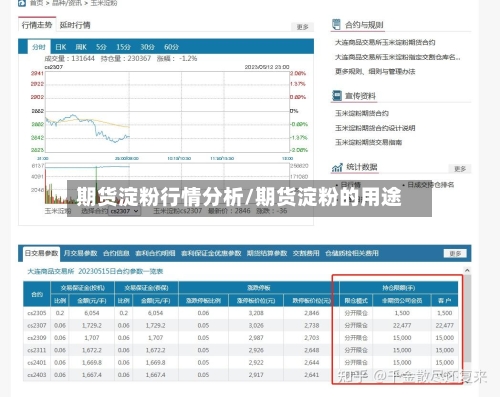Click 更多 next to 统计数据

click(460, 169)
